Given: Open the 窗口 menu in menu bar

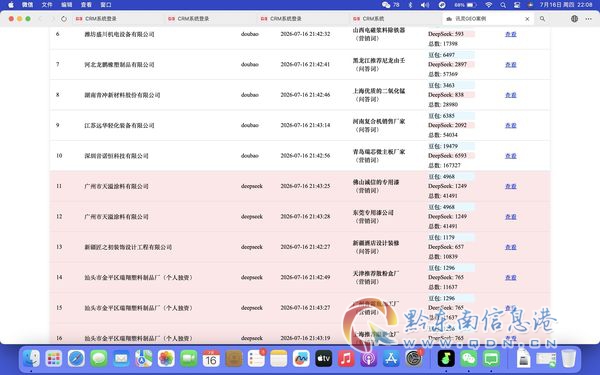Looking at the screenshot, I should pos(106,5).
